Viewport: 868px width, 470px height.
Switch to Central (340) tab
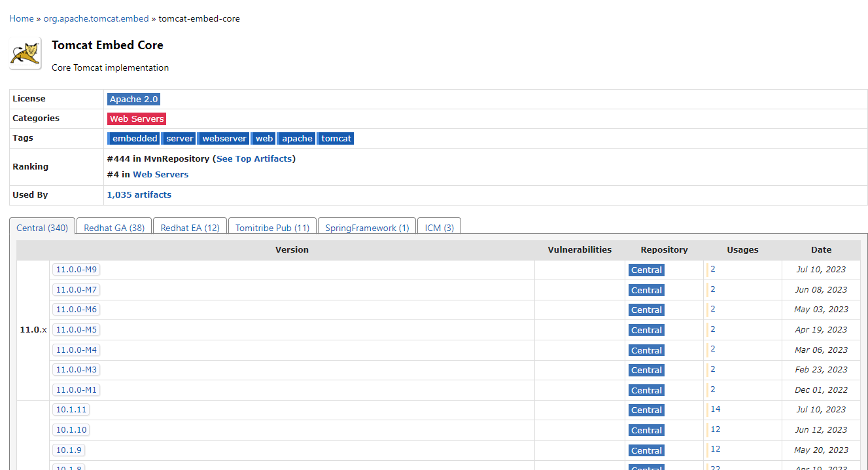pyautogui.click(x=42, y=227)
